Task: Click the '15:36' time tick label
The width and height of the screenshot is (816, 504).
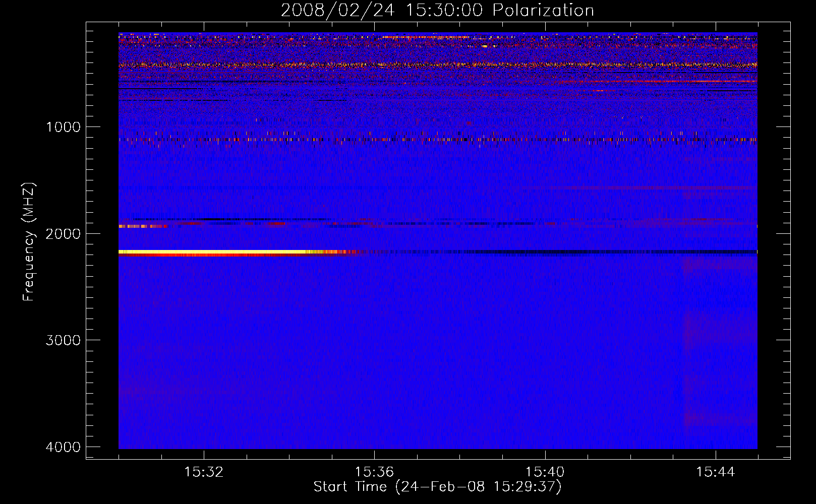Action: [x=374, y=472]
